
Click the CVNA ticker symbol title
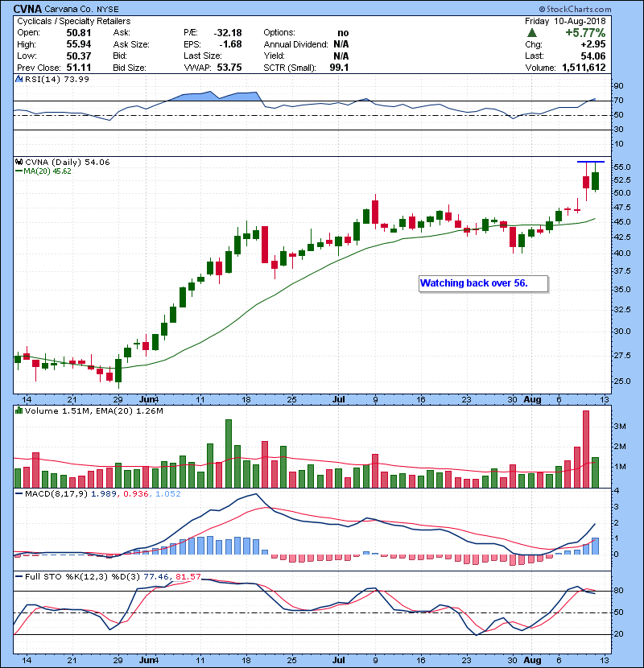coord(27,9)
